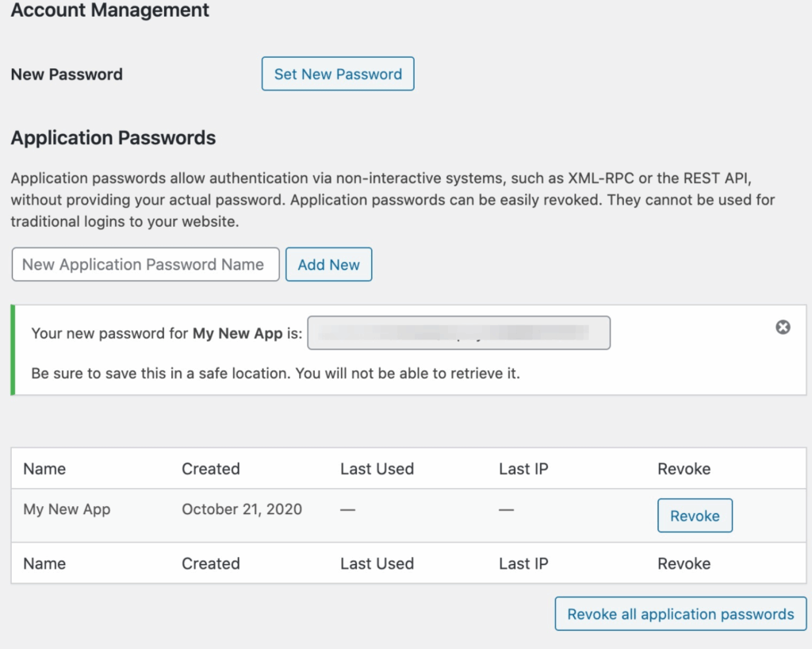Click the Set New Password button
The height and width of the screenshot is (649, 812).
click(338, 74)
